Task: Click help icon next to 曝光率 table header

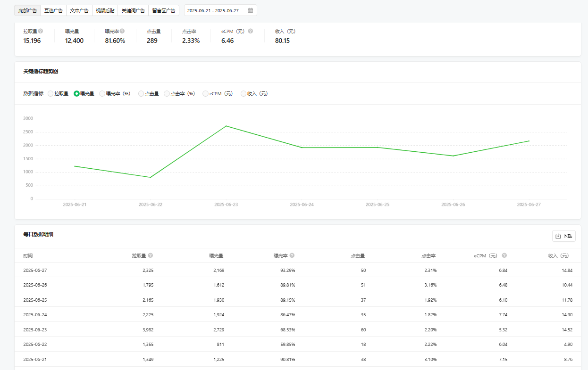Action: (x=292, y=255)
